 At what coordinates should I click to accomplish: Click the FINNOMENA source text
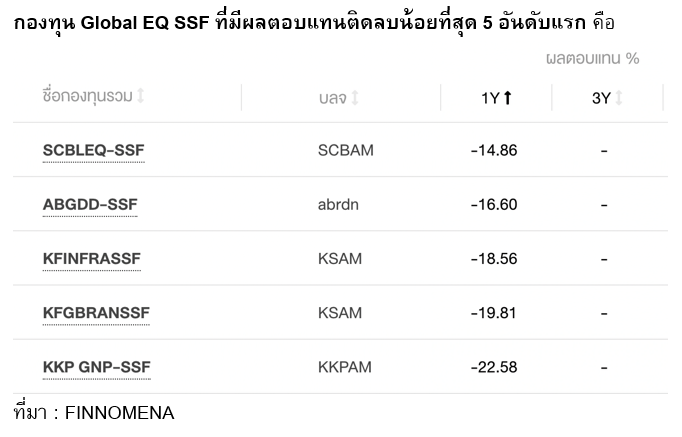pyautogui.click(x=119, y=412)
